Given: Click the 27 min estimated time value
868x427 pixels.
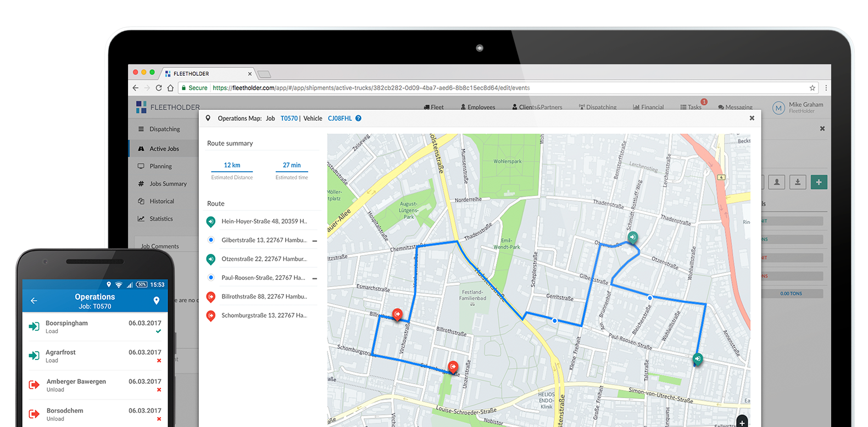Looking at the screenshot, I should (292, 165).
